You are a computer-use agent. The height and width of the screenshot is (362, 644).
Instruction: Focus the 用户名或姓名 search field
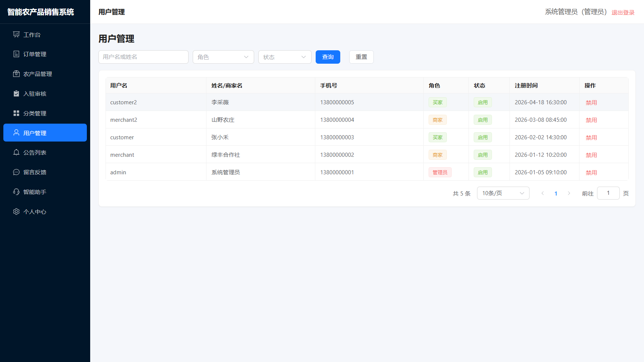click(x=143, y=57)
